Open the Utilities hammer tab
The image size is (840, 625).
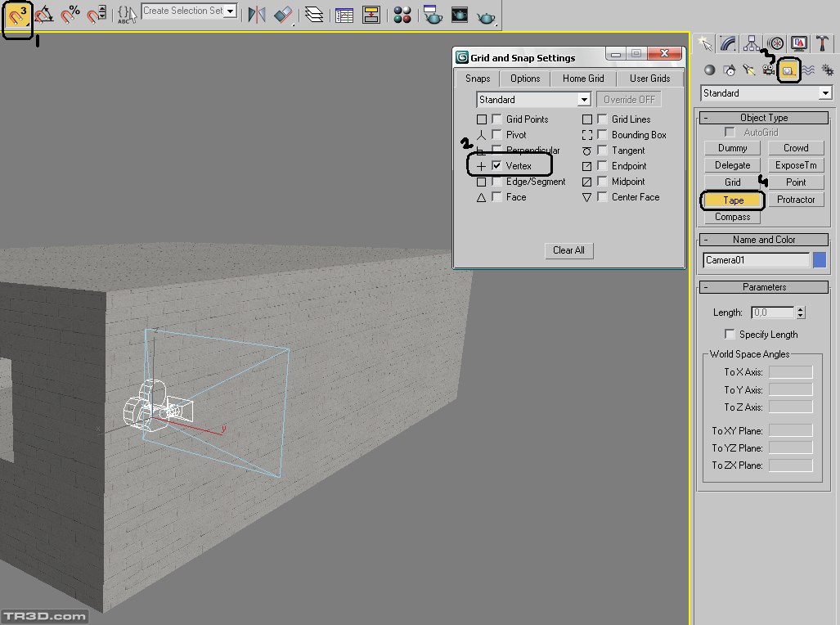pos(822,43)
